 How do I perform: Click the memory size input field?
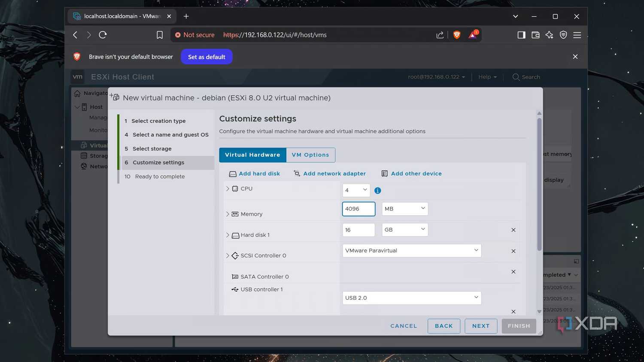(x=359, y=209)
